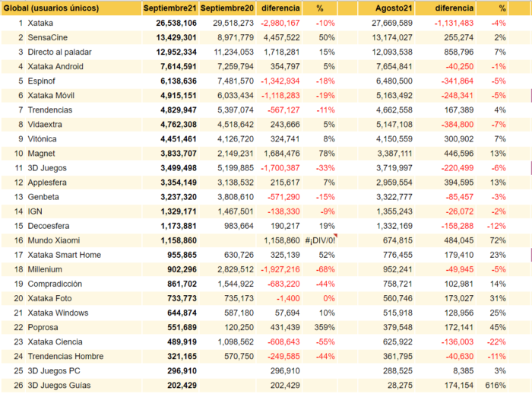Image resolution: width=532 pixels, height=394 pixels.
Task: Select the 'Global (usuarios únicos)' header cell
Action: 71,8
